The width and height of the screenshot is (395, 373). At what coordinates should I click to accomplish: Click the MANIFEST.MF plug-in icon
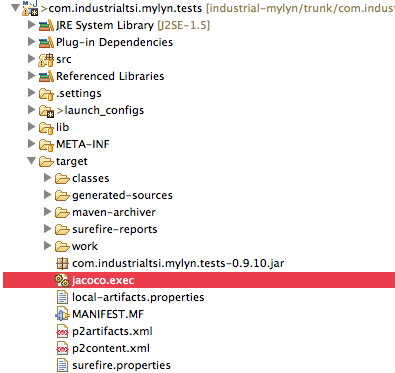[x=62, y=314]
